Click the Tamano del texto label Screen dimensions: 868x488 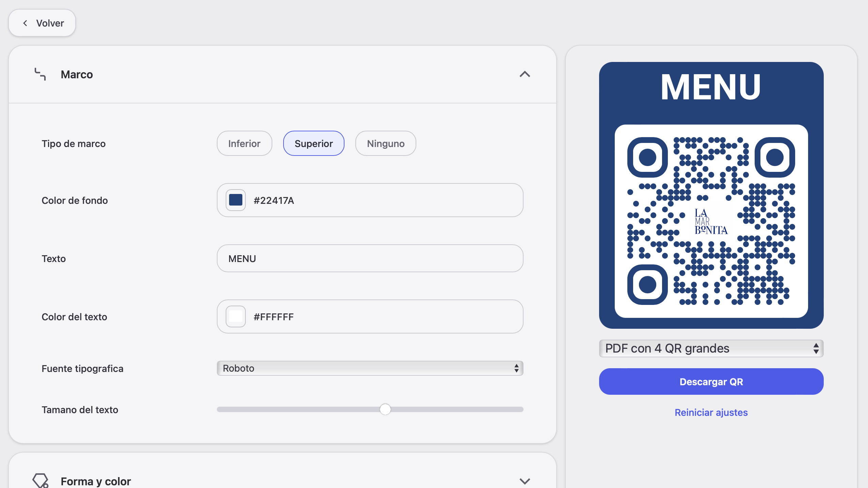80,409
